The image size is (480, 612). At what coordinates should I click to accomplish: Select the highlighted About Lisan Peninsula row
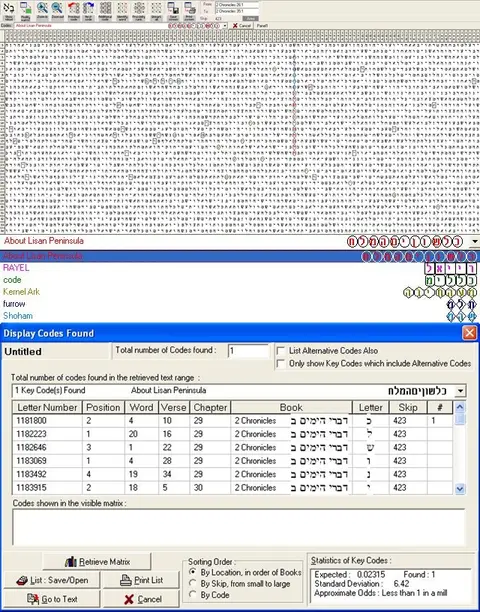(x=240, y=256)
